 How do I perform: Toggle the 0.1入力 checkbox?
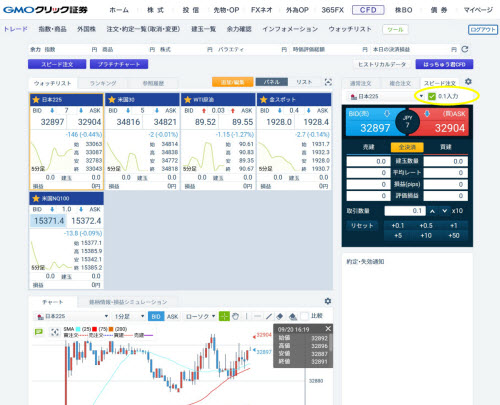tap(432, 96)
